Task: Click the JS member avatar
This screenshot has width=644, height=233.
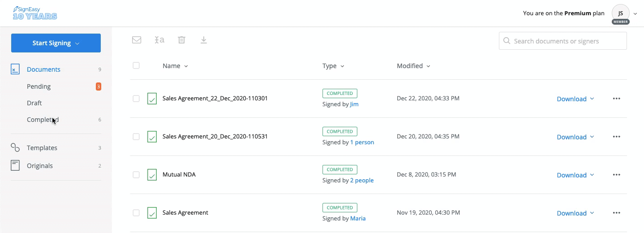Action: [x=621, y=13]
